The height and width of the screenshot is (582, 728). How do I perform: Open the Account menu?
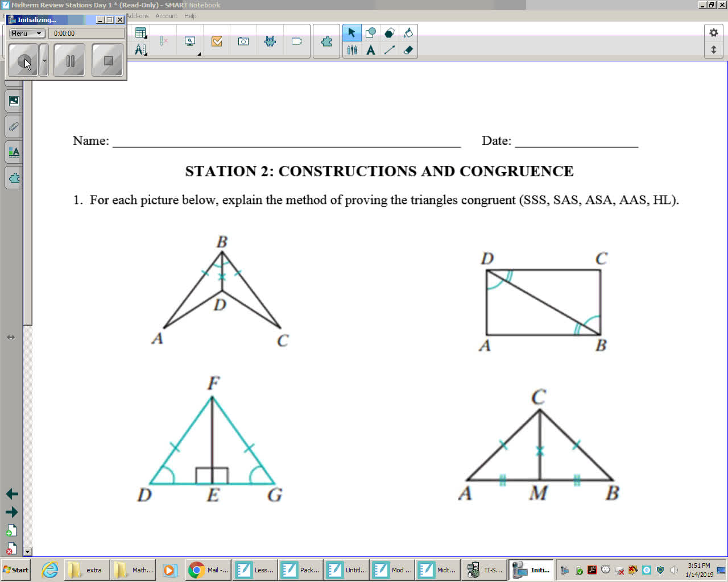tap(167, 16)
